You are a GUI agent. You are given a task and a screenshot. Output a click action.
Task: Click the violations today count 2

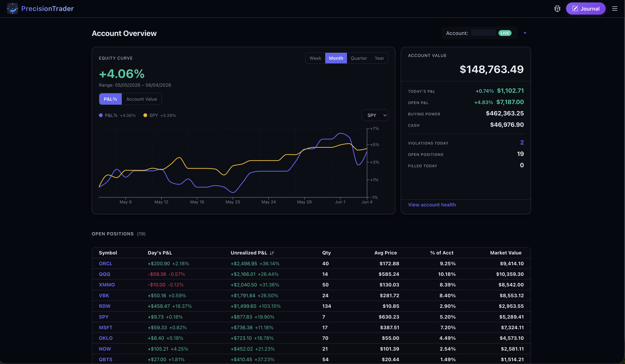click(x=522, y=142)
